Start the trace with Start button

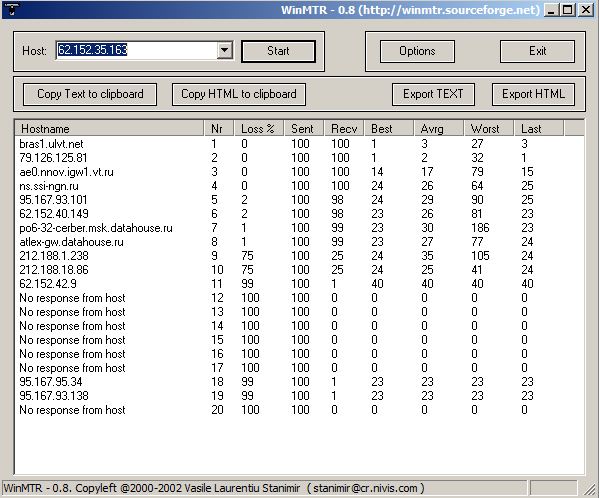[x=278, y=51]
